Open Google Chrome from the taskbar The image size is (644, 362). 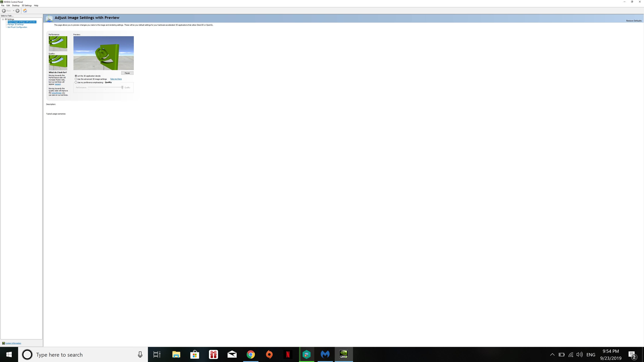point(251,354)
